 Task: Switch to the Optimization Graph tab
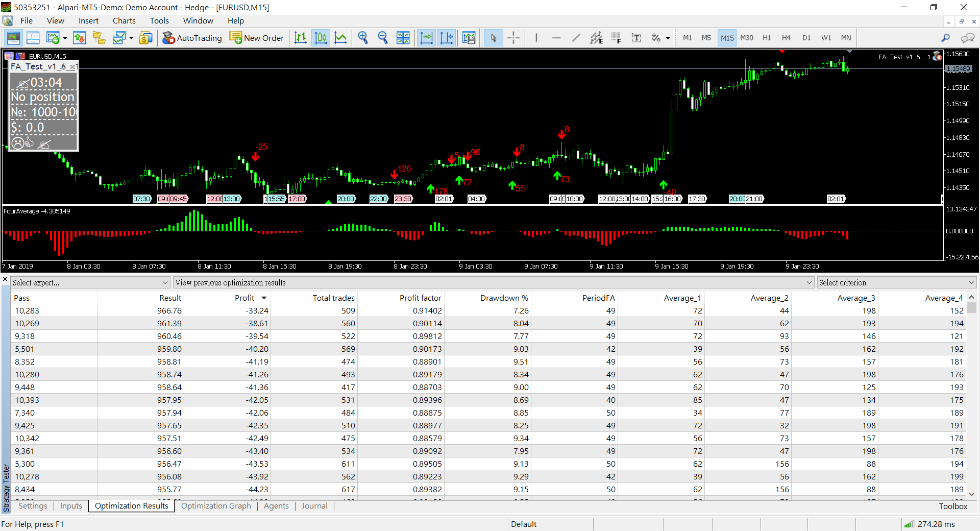[x=216, y=506]
